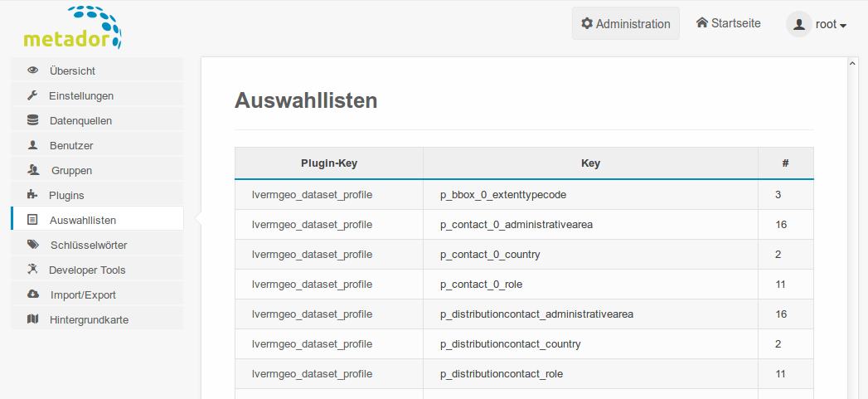The image size is (868, 399).
Task: Open the root user dropdown
Action: [831, 24]
